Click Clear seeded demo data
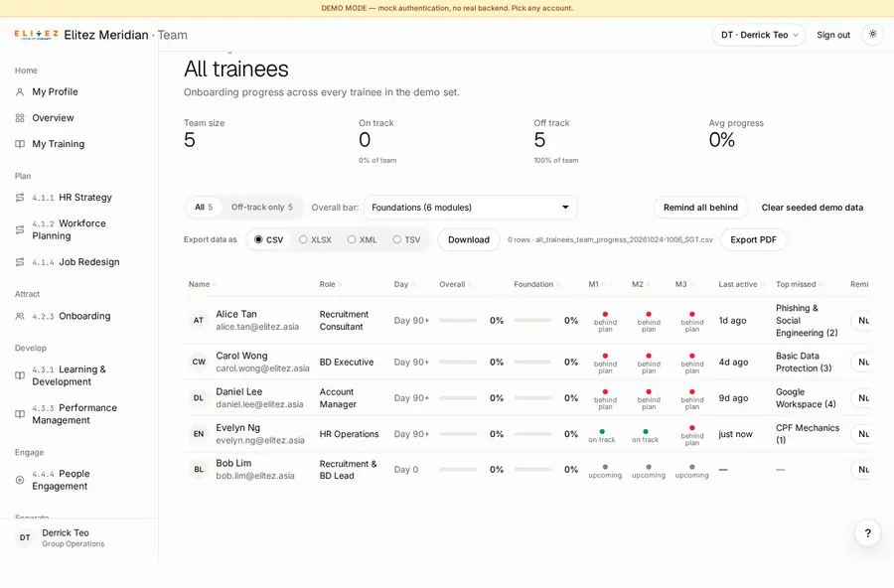This screenshot has height=588, width=894. click(812, 208)
